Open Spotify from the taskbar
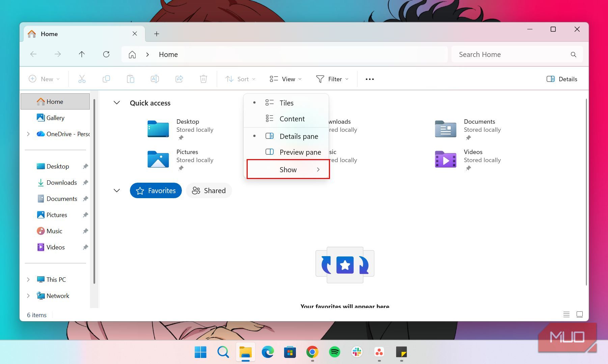608x364 pixels. pyautogui.click(x=335, y=352)
